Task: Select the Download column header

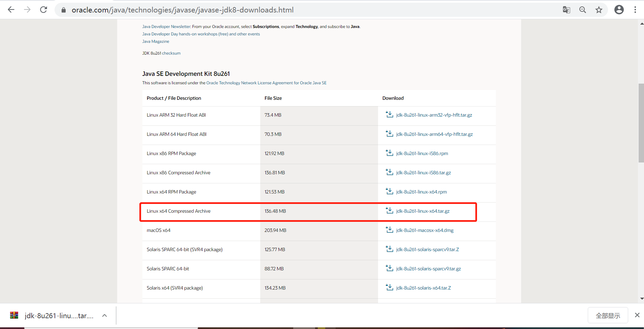Action: click(393, 98)
